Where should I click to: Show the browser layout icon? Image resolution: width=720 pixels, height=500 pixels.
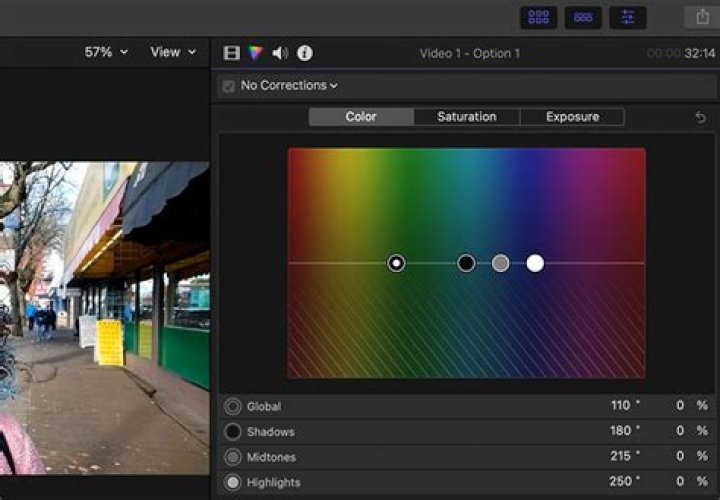pos(539,17)
